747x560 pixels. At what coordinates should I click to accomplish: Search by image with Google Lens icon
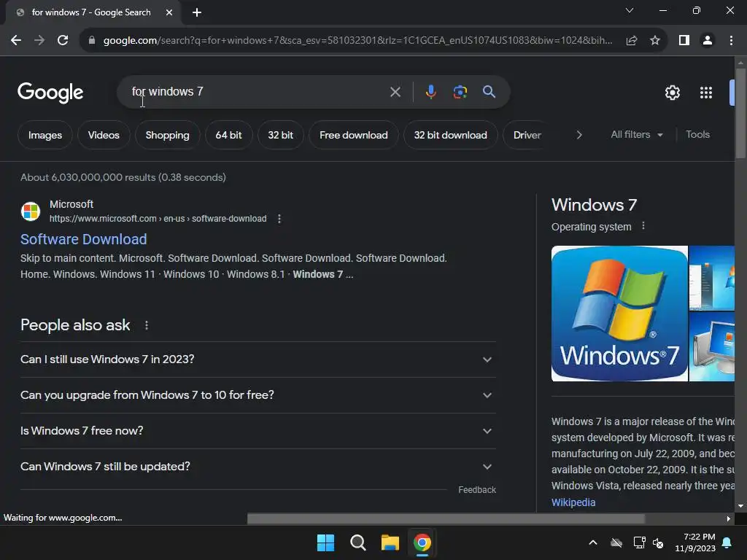[x=460, y=91]
